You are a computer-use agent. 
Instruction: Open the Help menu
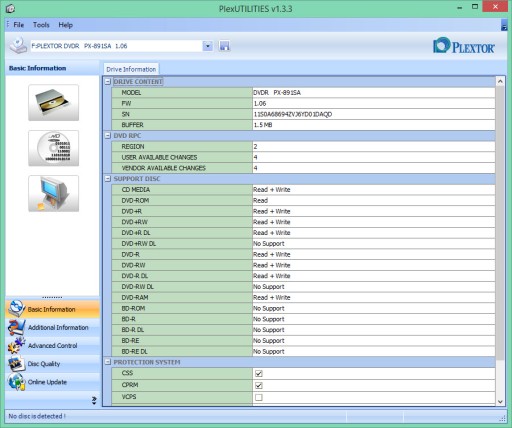tap(66, 25)
